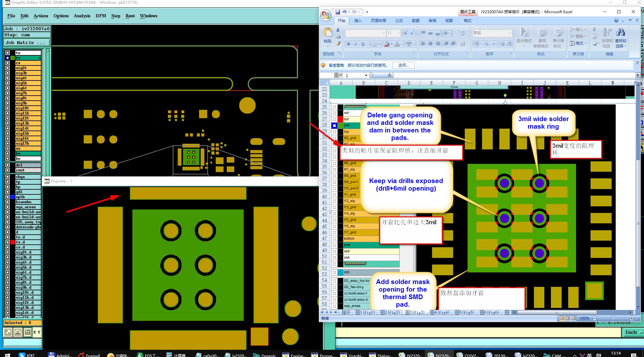Click the 选项... security options button
This screenshot has height=357, width=644.
point(403,65)
